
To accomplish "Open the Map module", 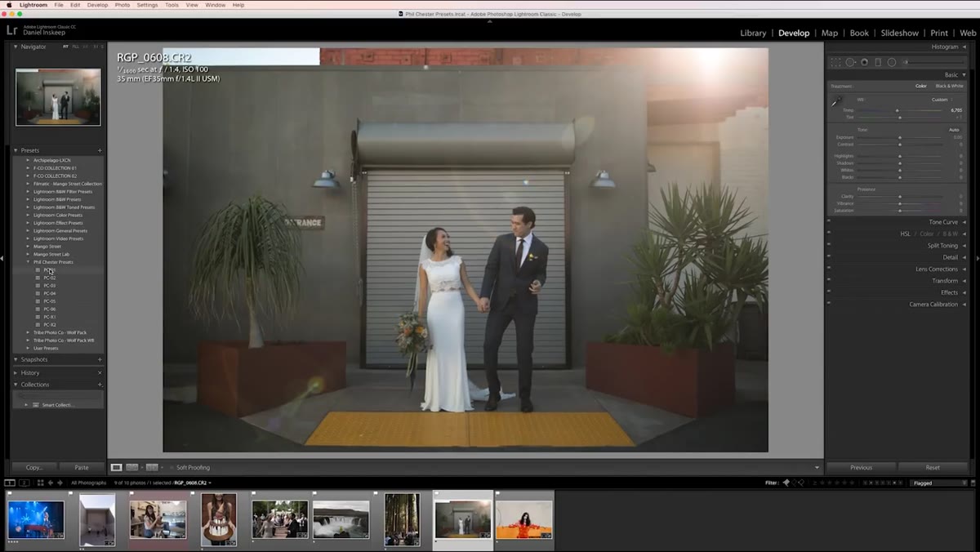I will [830, 33].
